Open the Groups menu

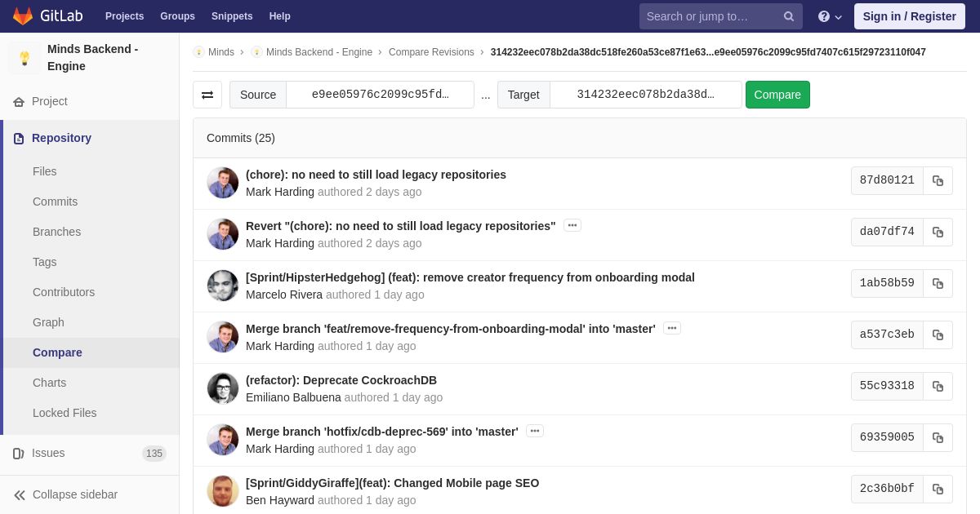pyautogui.click(x=177, y=16)
